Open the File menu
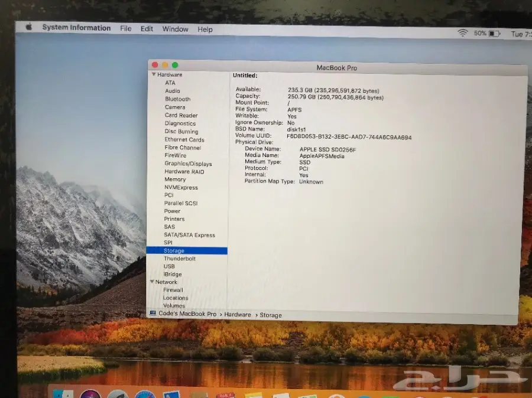The width and height of the screenshot is (532, 398). pos(125,28)
